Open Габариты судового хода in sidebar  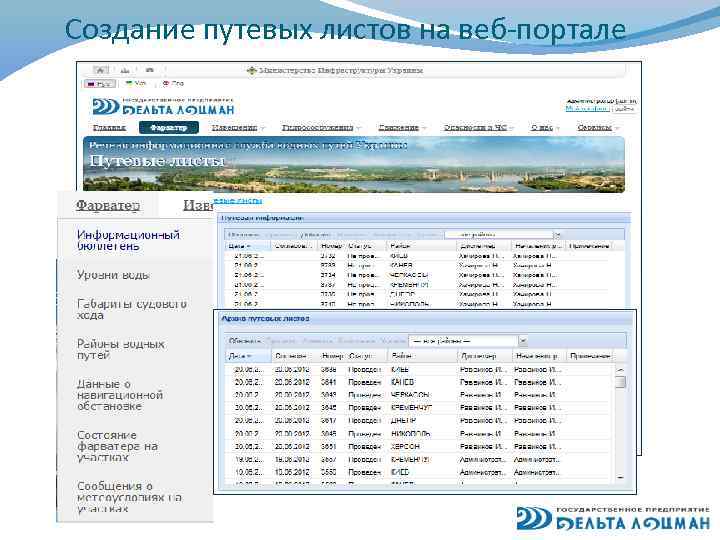pos(132,309)
